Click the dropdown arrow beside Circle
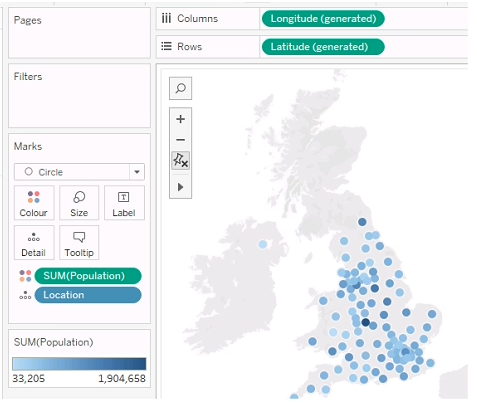 [137, 172]
